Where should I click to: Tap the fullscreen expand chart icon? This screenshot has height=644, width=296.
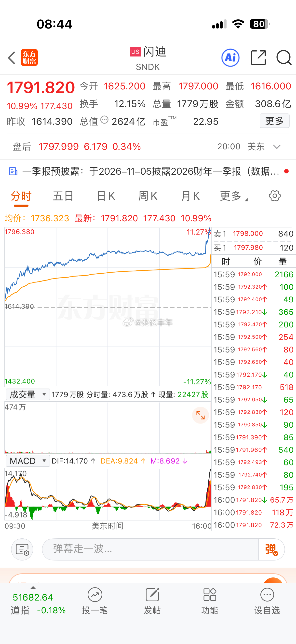[x=200, y=415]
